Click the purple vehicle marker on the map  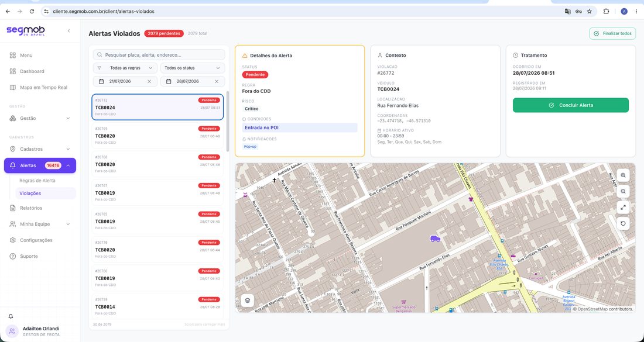click(435, 239)
